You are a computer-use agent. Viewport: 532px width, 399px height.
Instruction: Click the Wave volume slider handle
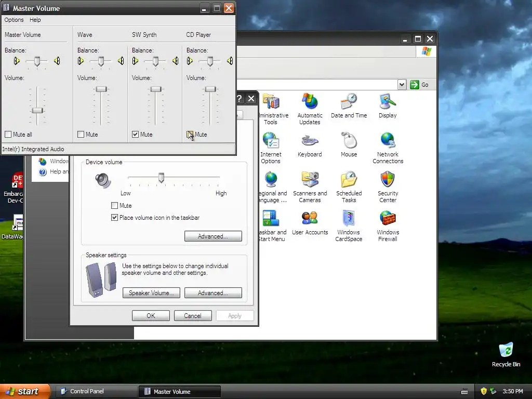point(101,89)
